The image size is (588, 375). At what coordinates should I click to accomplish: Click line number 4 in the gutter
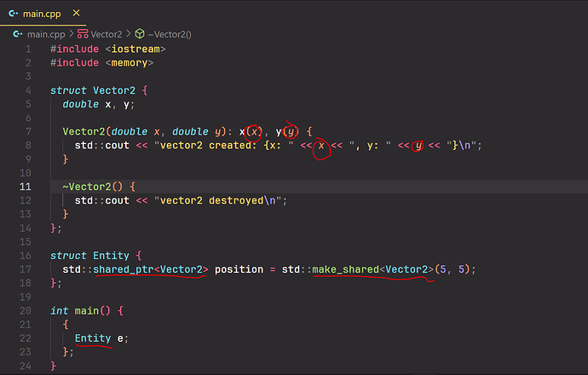28,90
